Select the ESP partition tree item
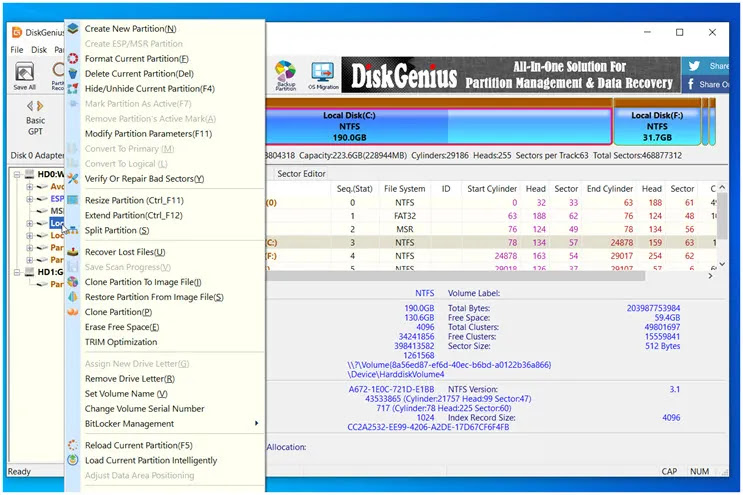Screen dimensions: 743x495 pos(57,198)
